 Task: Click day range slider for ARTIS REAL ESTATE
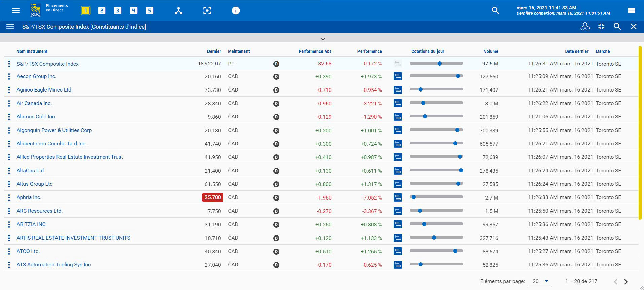(436, 238)
